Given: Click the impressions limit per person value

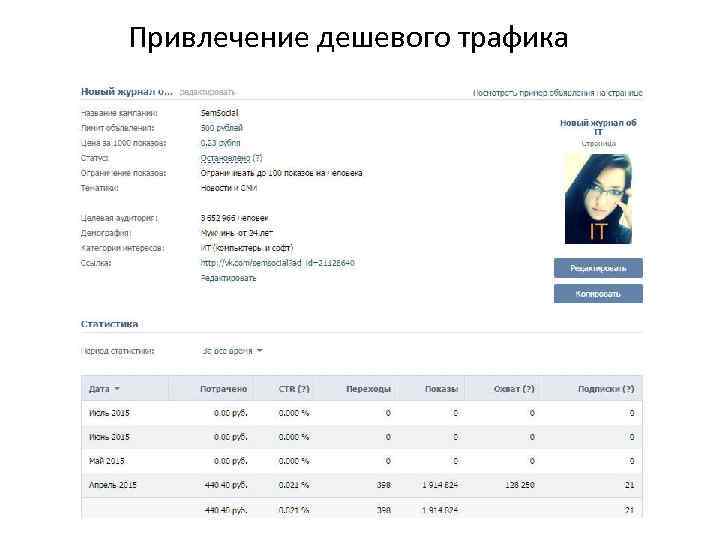Looking at the screenshot, I should [x=281, y=173].
